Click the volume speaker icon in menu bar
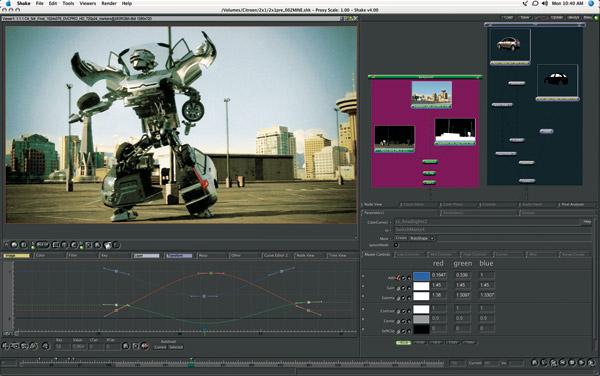 [545, 3]
